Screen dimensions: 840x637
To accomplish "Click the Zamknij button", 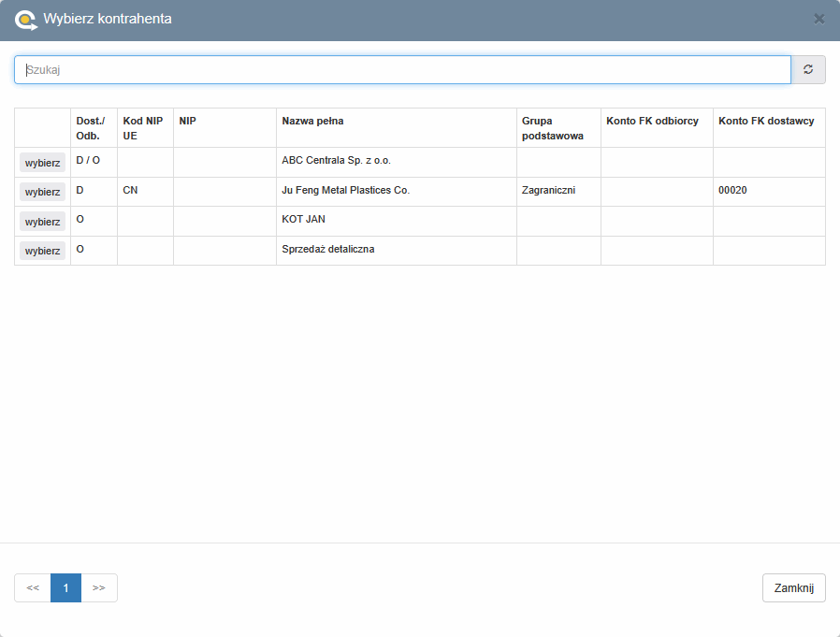I will pyautogui.click(x=793, y=587).
